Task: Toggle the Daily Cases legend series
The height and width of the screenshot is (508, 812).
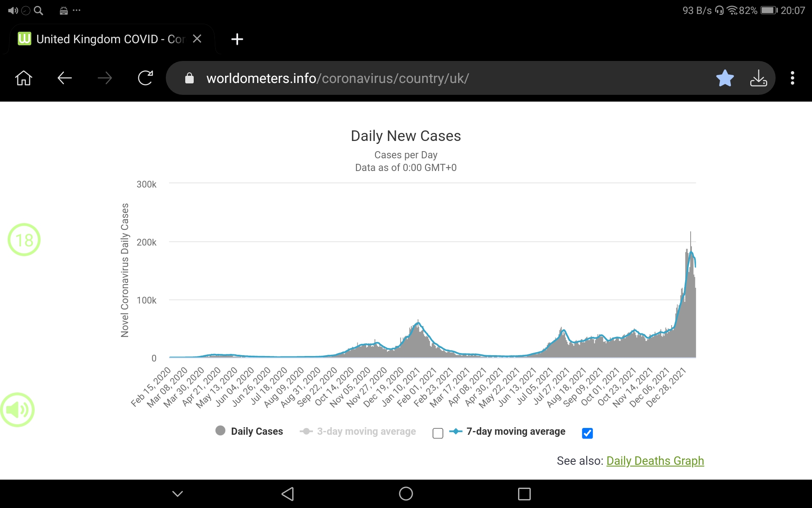Action: [250, 431]
